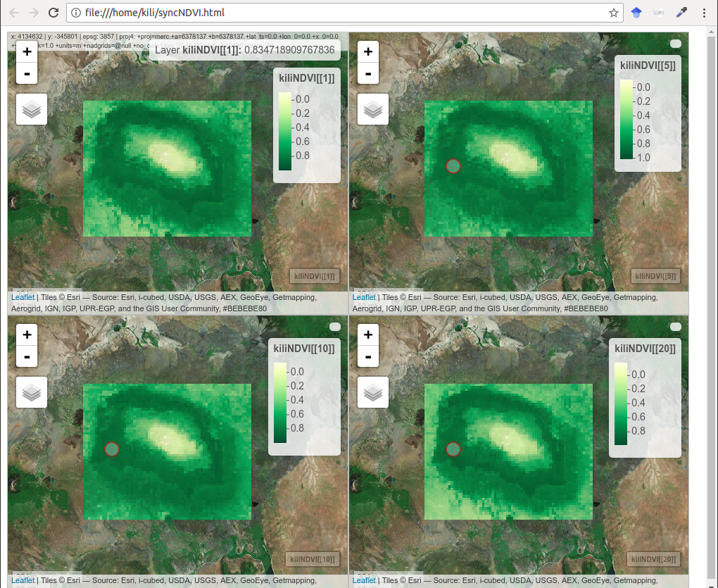Click the eyedropper extension icon
This screenshot has width=718, height=588.
pos(681,13)
